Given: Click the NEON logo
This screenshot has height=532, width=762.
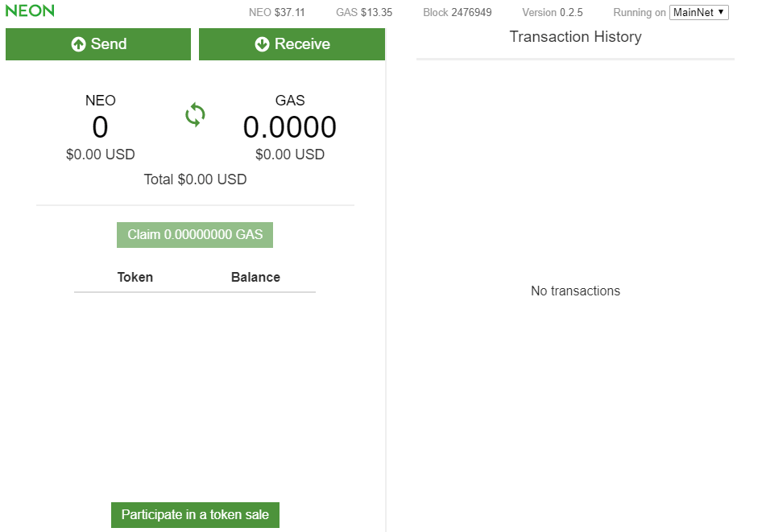Looking at the screenshot, I should [30, 11].
